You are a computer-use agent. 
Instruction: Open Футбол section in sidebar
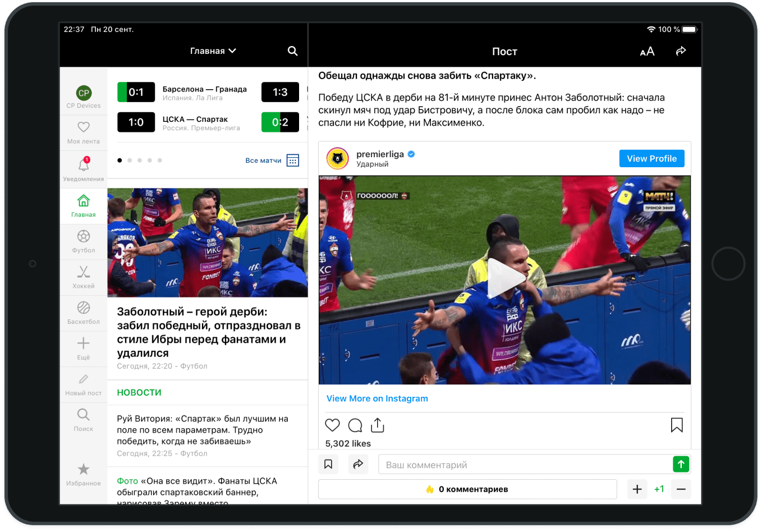point(84,242)
